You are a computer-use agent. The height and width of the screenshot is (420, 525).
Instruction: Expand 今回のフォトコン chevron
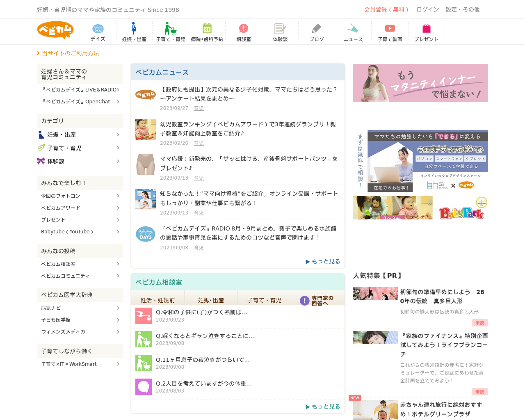pos(118,196)
